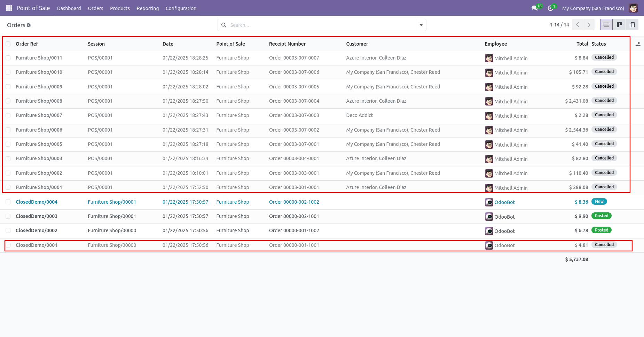Image resolution: width=644 pixels, height=337 pixels.
Task: Open My Company (San Francisco) switcher
Action: click(x=593, y=8)
